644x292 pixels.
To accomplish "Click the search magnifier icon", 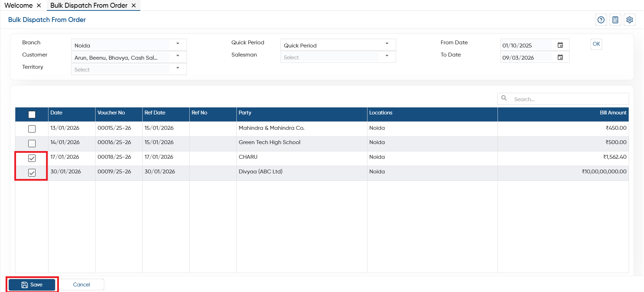I will tap(504, 98).
